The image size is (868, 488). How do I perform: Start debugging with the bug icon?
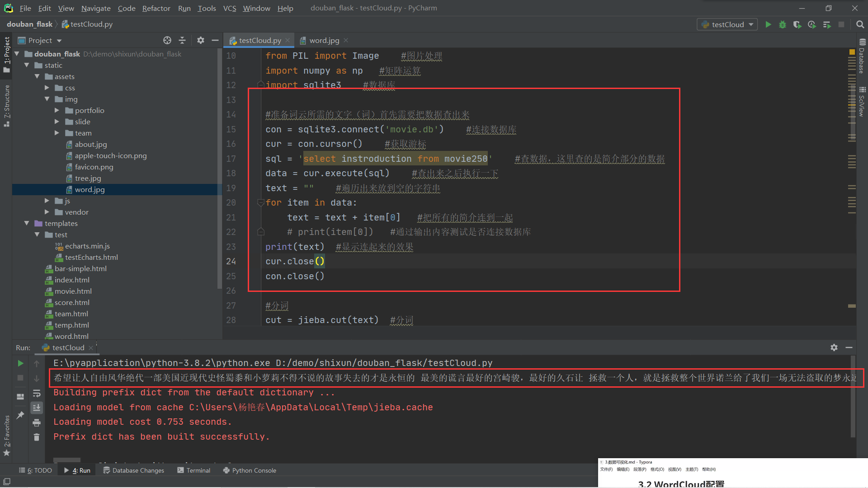coord(783,24)
